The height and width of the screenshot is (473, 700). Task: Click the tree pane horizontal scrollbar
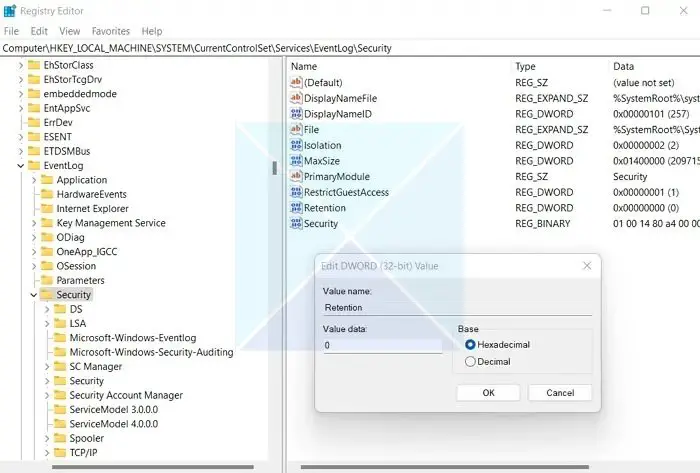click(153, 467)
